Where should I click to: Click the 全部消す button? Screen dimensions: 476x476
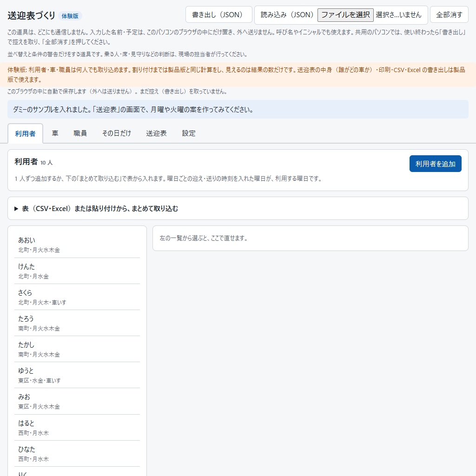pyautogui.click(x=449, y=14)
